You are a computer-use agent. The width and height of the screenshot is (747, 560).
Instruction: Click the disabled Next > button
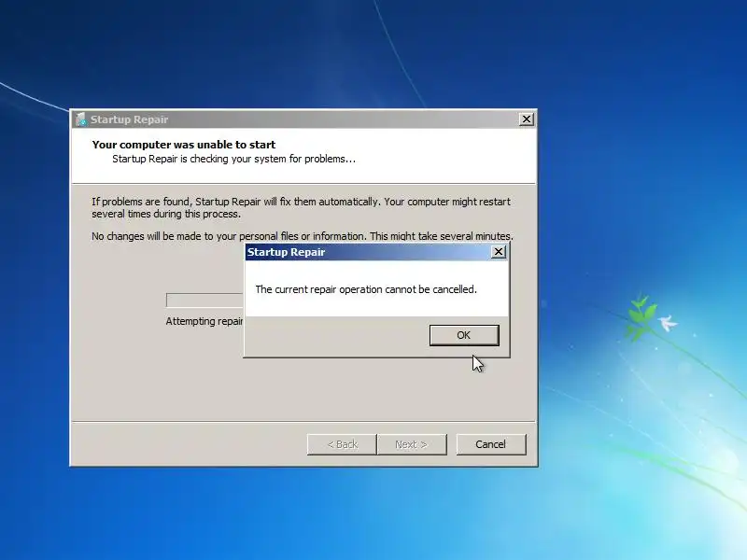[x=412, y=444]
